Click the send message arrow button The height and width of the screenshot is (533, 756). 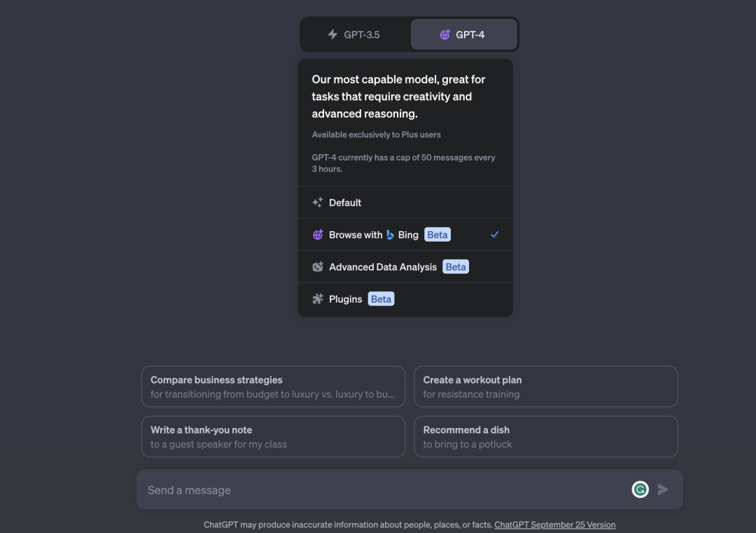coord(663,490)
